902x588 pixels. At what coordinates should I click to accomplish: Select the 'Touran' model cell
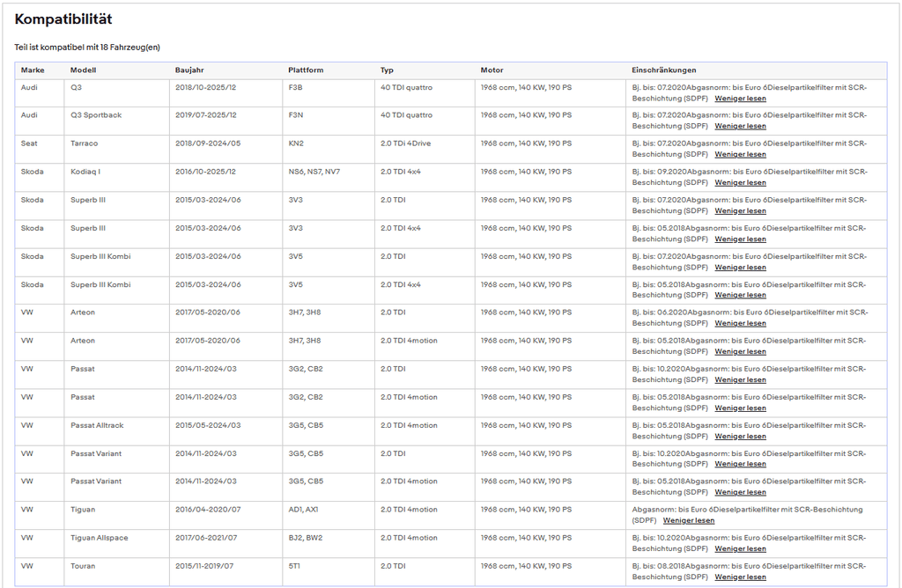(x=83, y=566)
